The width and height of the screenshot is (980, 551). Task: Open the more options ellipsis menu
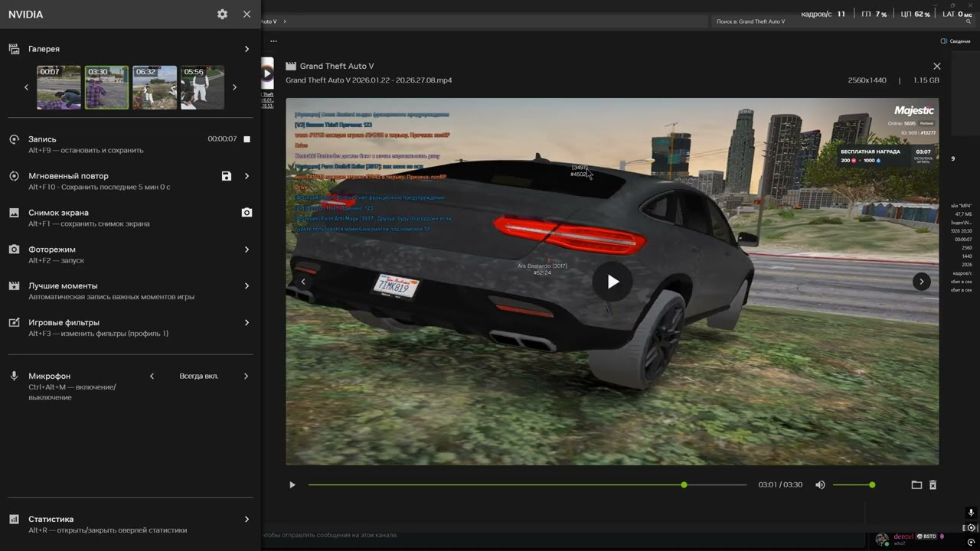[273, 41]
